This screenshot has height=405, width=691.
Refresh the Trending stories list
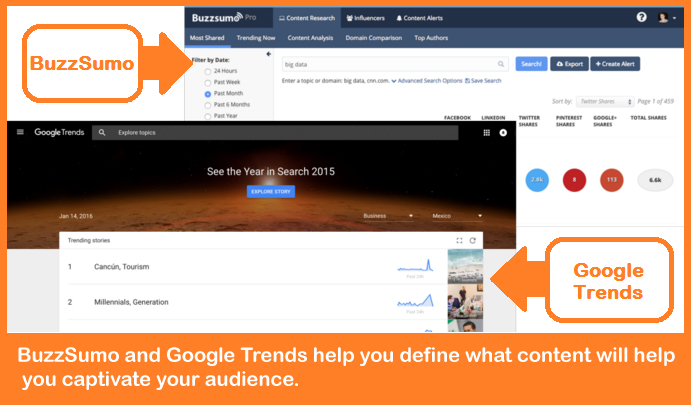pos(472,240)
